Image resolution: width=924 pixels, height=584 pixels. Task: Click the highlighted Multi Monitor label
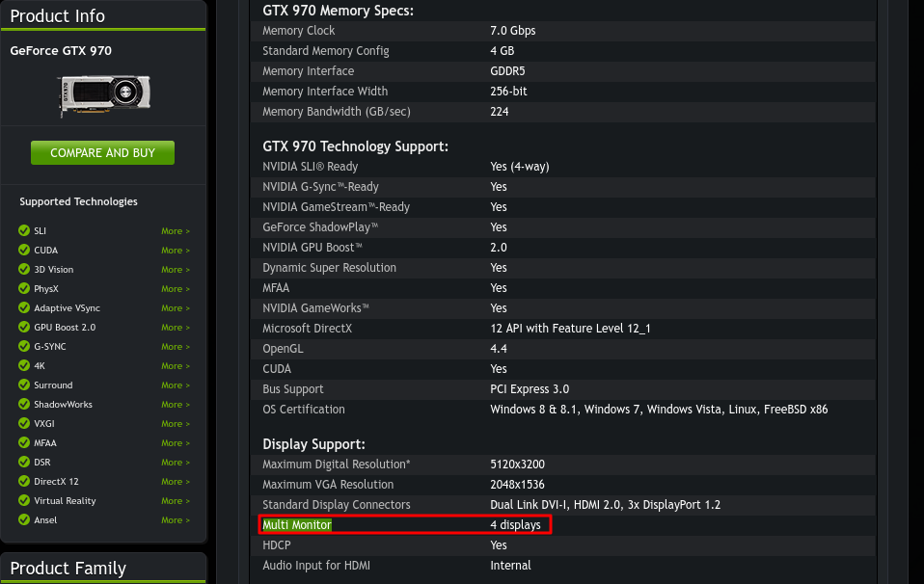[x=297, y=524]
